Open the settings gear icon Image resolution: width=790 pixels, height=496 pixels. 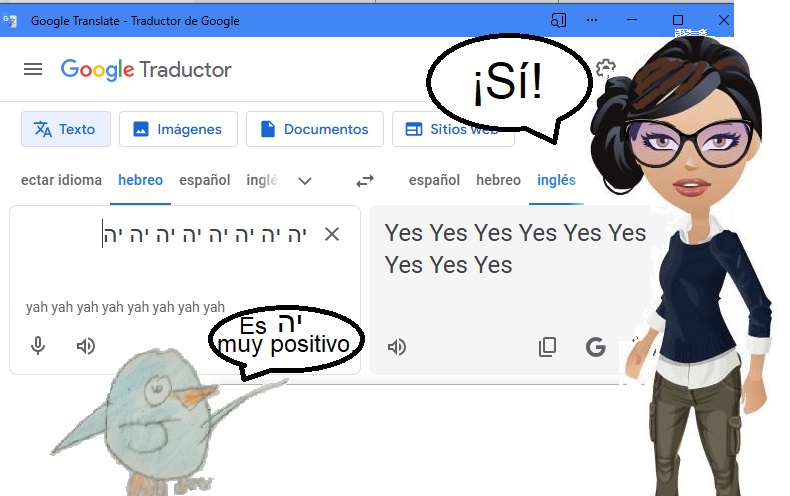click(x=606, y=68)
